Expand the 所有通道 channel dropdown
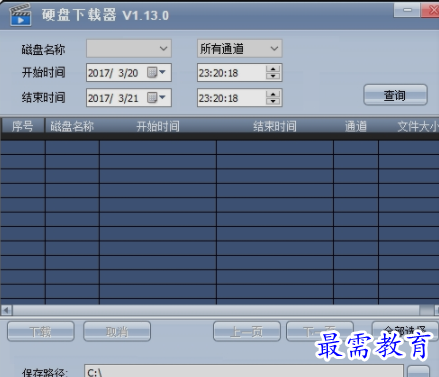The image size is (439, 377). [239, 48]
